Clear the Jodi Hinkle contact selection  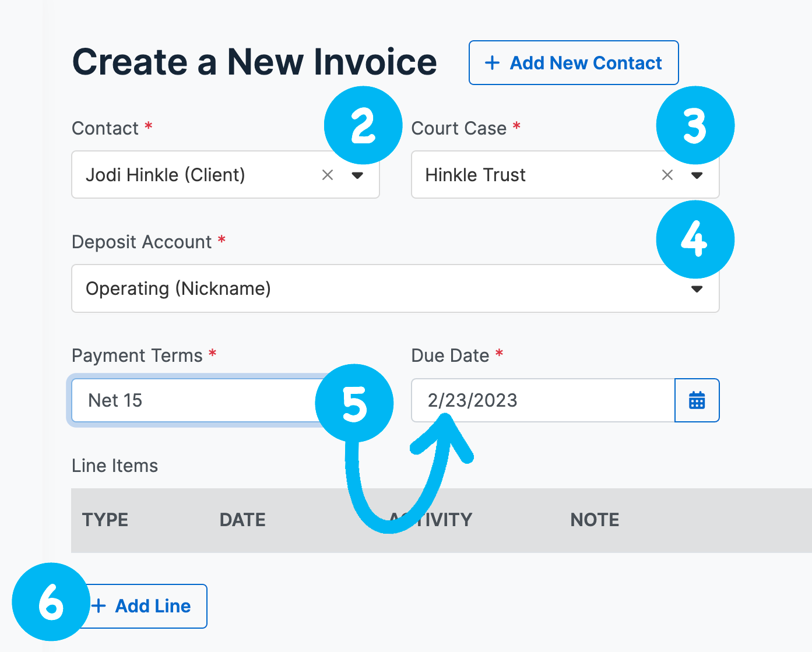coord(327,175)
